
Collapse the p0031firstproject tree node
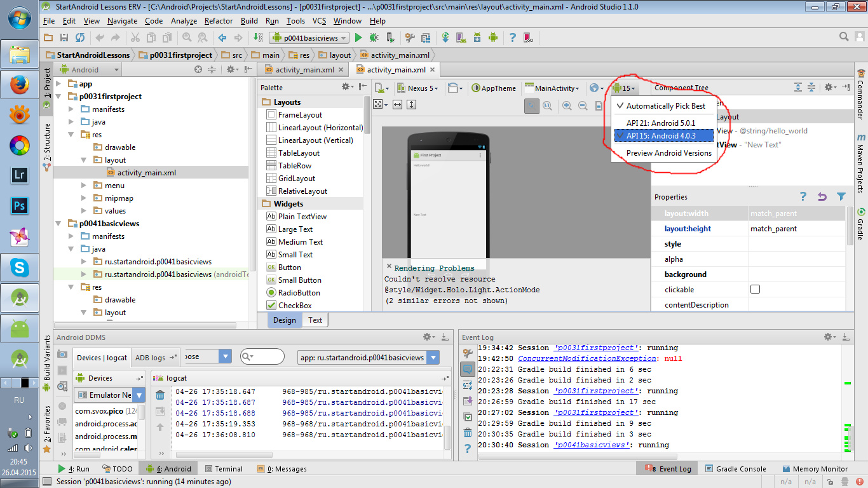pos(58,97)
